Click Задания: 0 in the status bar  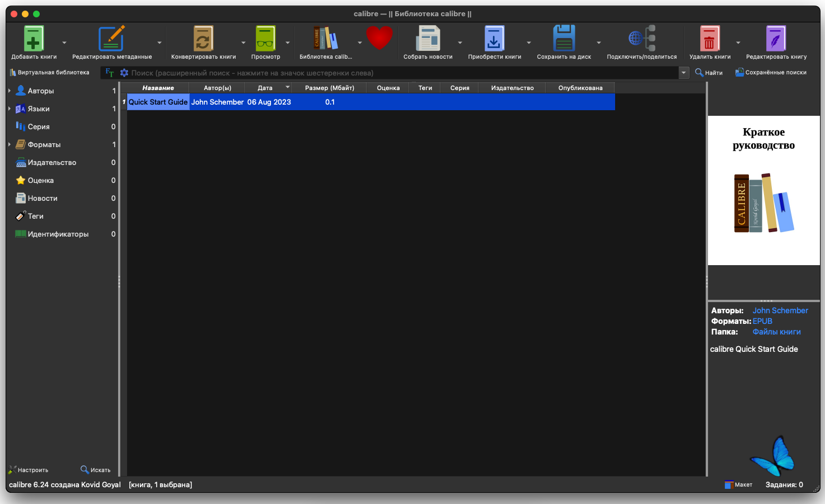click(x=784, y=485)
